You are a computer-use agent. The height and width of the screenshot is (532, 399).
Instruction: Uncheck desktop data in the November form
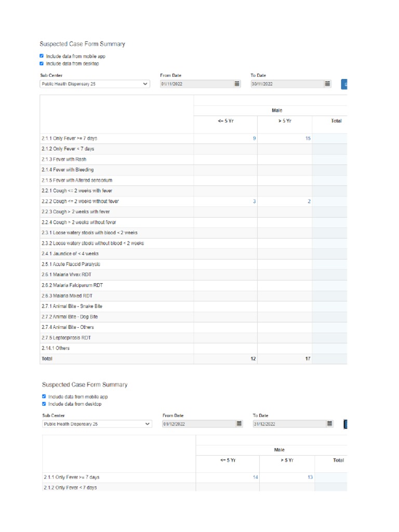(42, 63)
